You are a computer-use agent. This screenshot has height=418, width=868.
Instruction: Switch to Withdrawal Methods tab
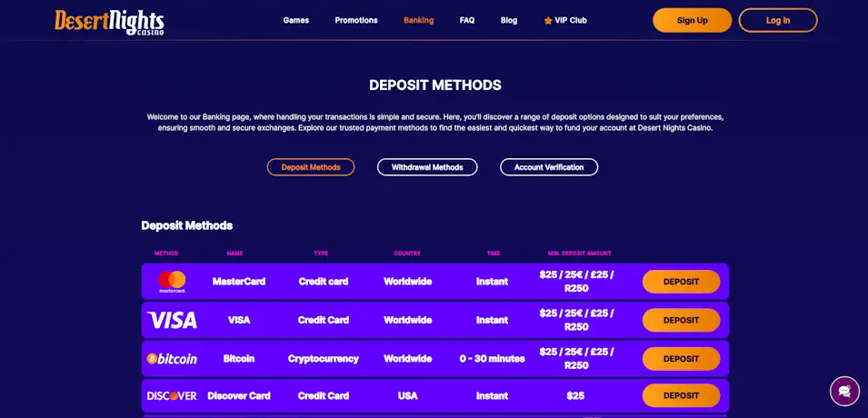pyautogui.click(x=427, y=167)
